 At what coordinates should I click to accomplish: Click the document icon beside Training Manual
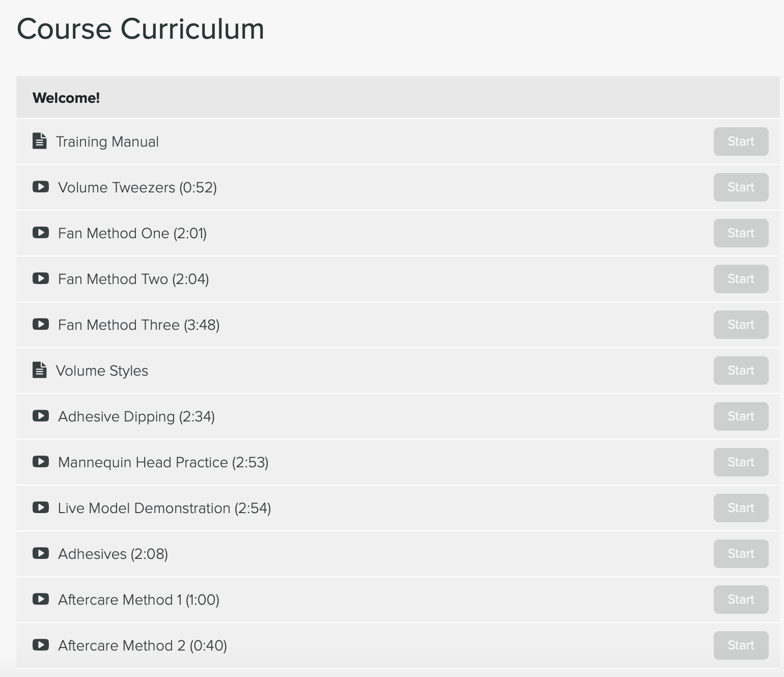point(40,141)
